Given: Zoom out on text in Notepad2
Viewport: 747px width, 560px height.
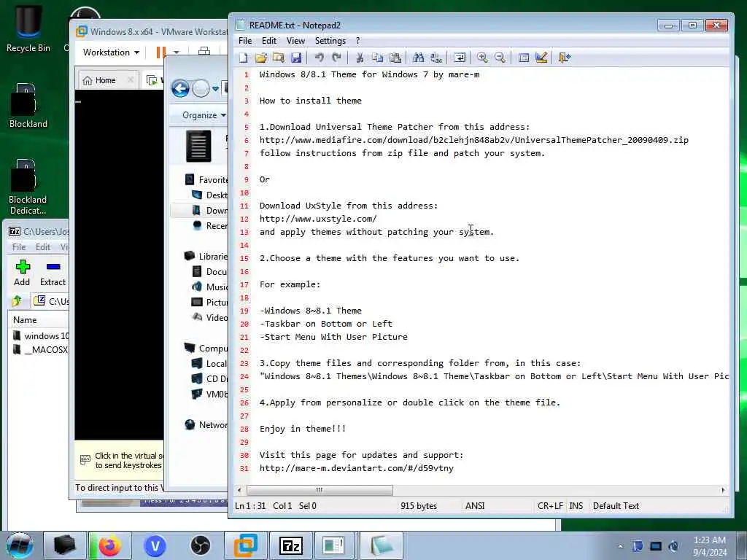Looking at the screenshot, I should click(x=500, y=58).
